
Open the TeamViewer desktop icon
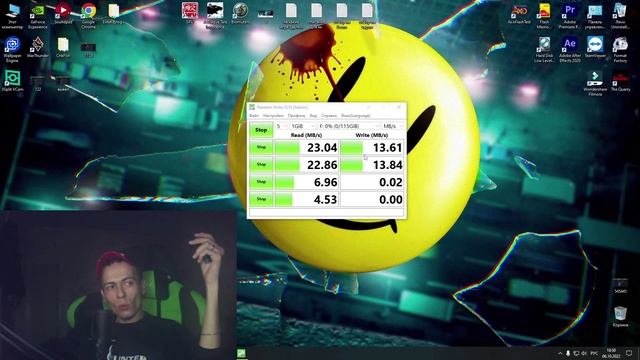click(x=595, y=47)
